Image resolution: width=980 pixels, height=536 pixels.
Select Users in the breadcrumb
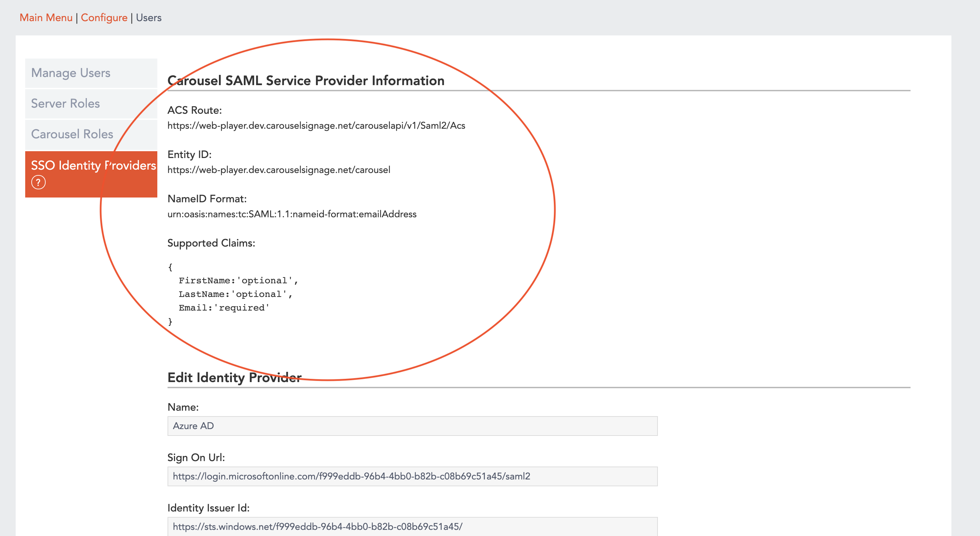click(x=148, y=17)
